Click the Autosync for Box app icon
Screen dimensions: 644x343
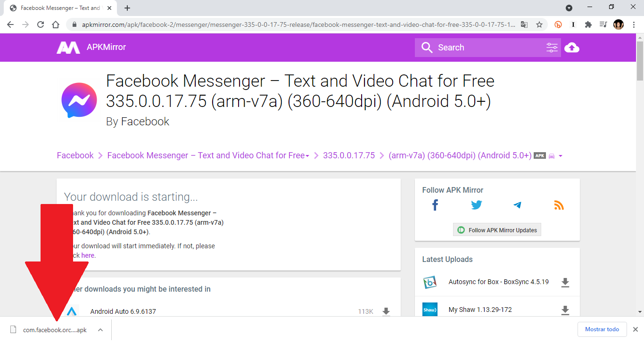430,282
